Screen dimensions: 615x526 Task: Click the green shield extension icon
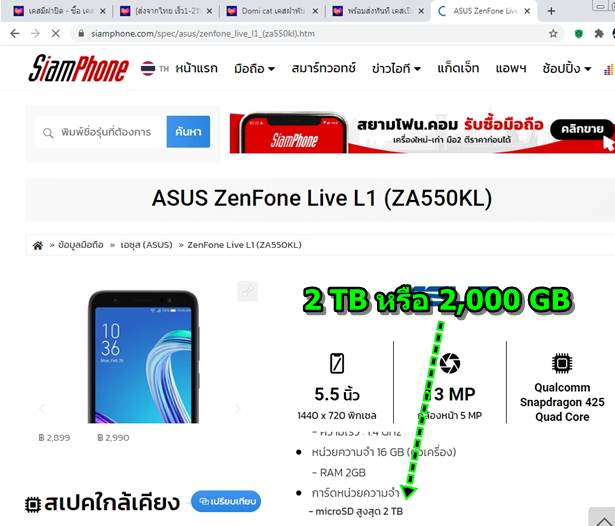579,34
